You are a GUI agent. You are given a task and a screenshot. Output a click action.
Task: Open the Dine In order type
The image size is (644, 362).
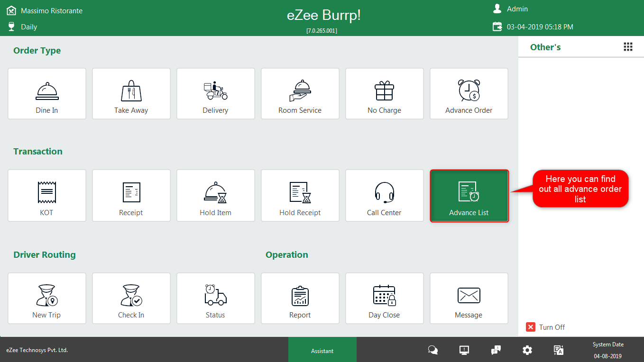pos(47,93)
